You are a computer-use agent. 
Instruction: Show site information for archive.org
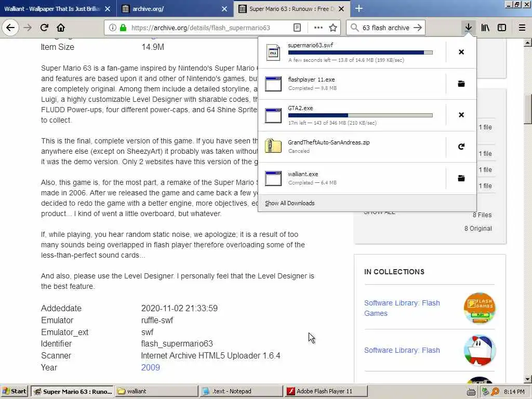(x=112, y=28)
